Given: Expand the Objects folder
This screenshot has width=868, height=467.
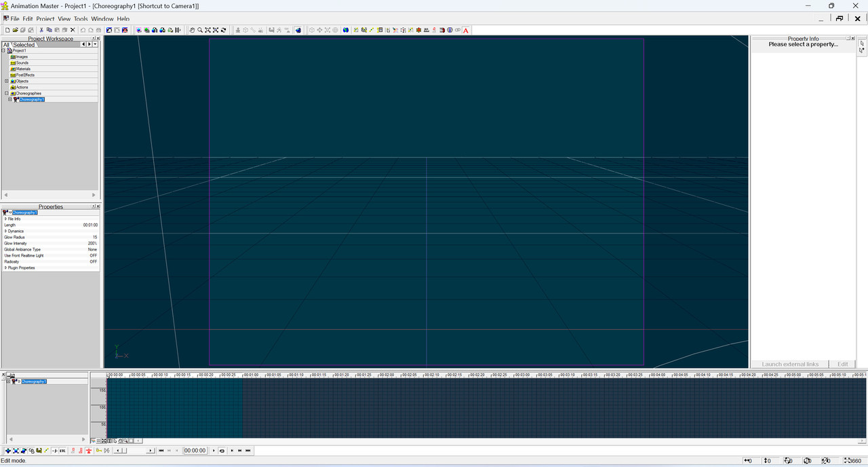Looking at the screenshot, I should (7, 81).
